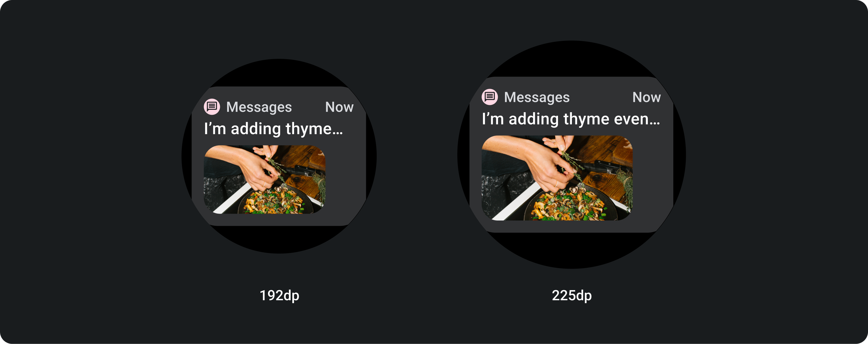Click the black area below the 192dp notification card
The image size is (868, 344).
point(279,239)
